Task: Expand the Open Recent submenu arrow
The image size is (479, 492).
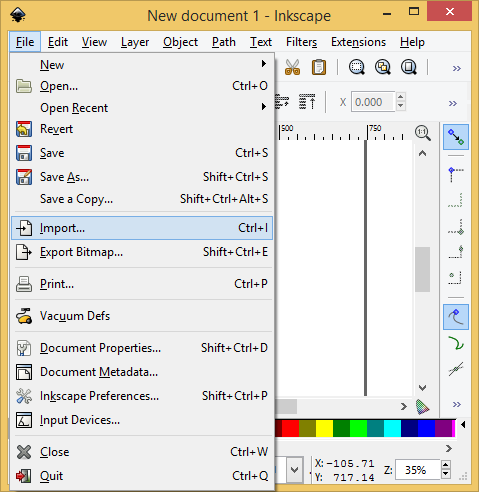Action: (x=264, y=107)
